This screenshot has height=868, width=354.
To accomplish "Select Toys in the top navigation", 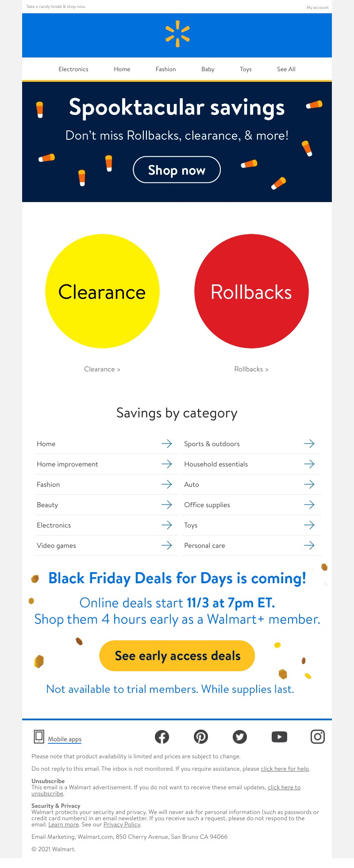I will pos(246,69).
